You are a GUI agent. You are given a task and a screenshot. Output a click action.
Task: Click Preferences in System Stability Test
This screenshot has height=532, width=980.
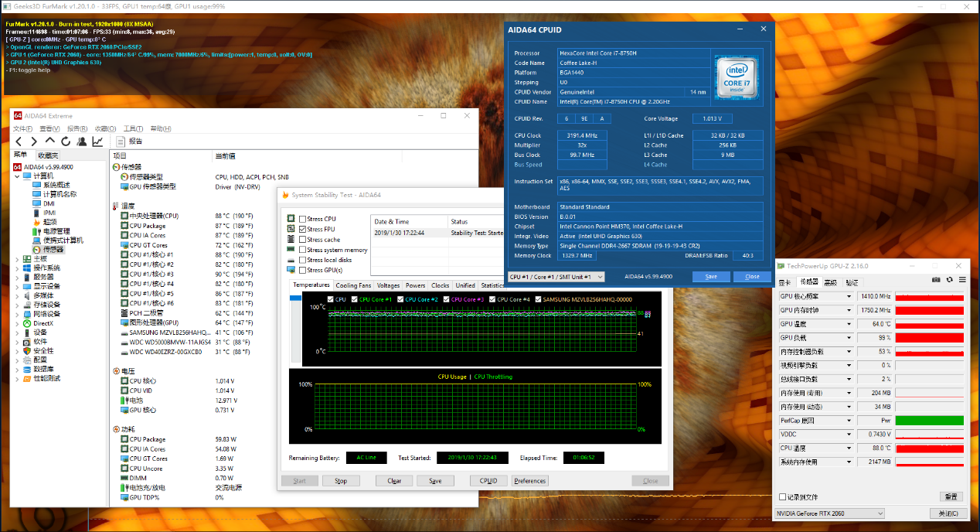click(530, 481)
